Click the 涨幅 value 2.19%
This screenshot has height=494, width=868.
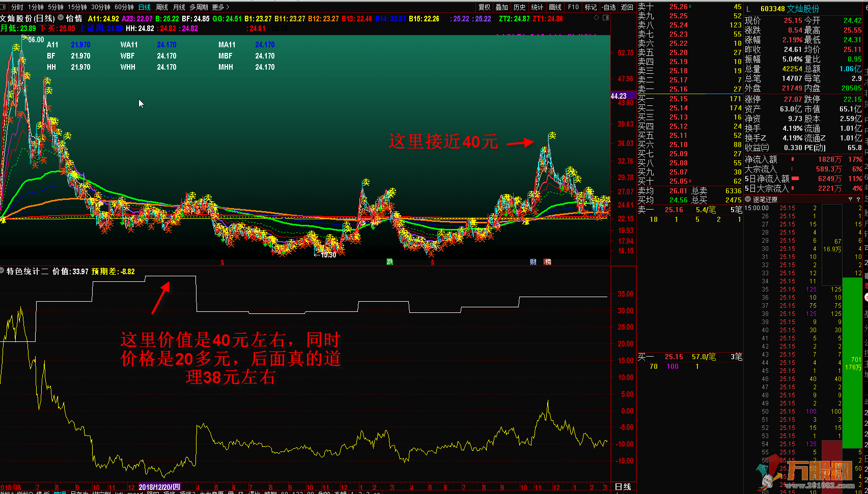(793, 40)
